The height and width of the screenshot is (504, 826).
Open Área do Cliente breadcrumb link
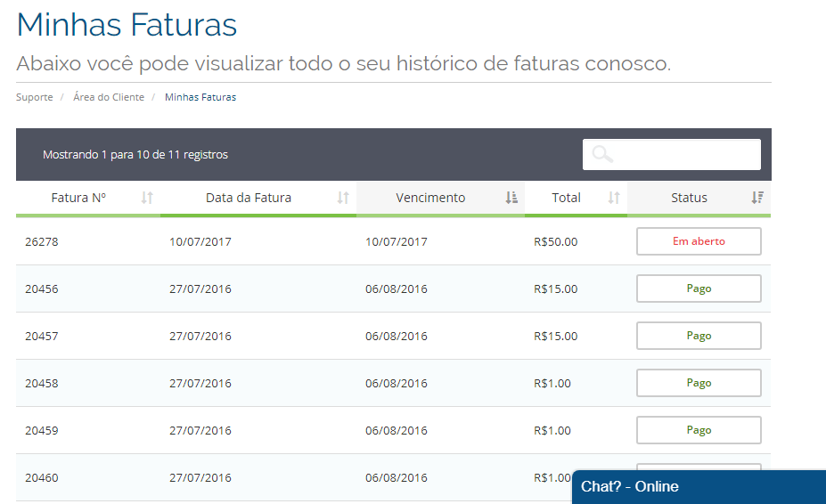(109, 97)
